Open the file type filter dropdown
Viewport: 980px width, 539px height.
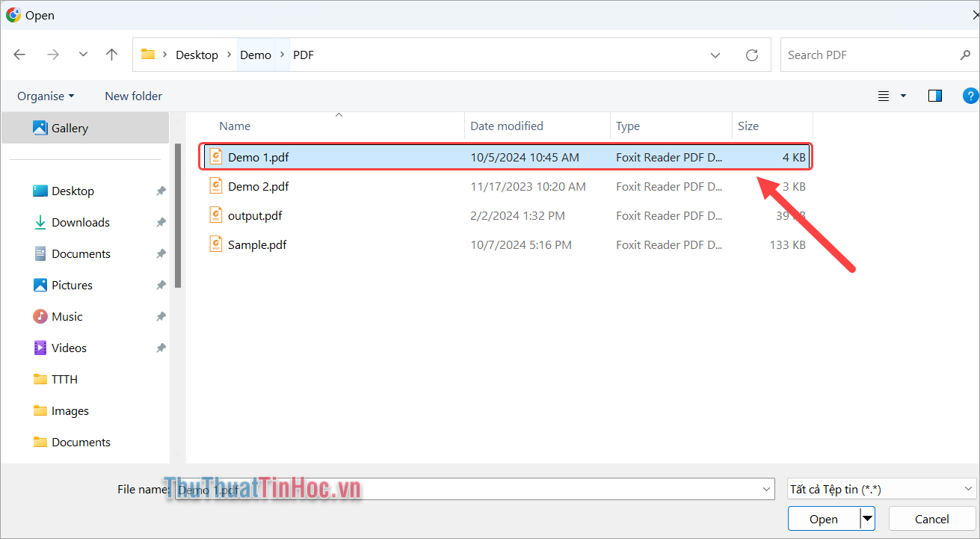pos(882,490)
